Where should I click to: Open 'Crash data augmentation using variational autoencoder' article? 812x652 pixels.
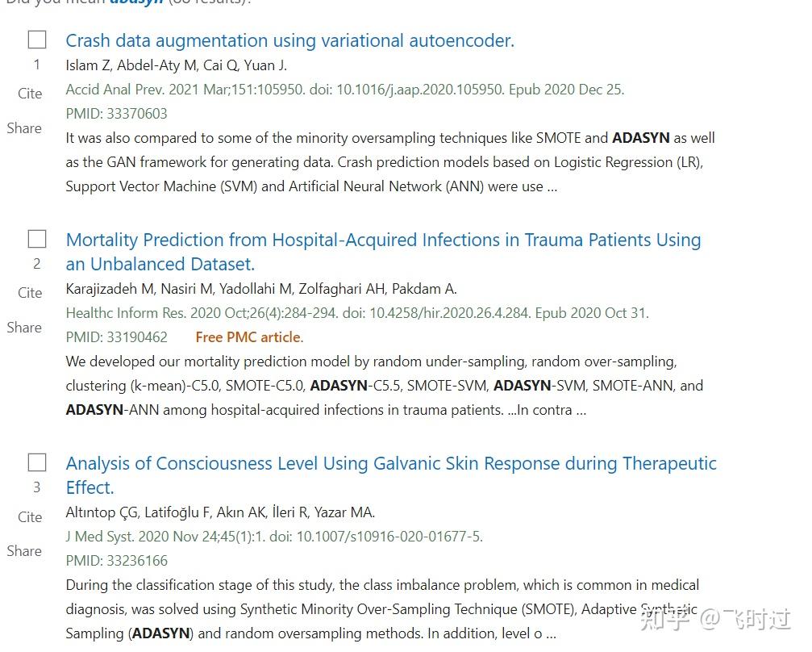coord(289,40)
